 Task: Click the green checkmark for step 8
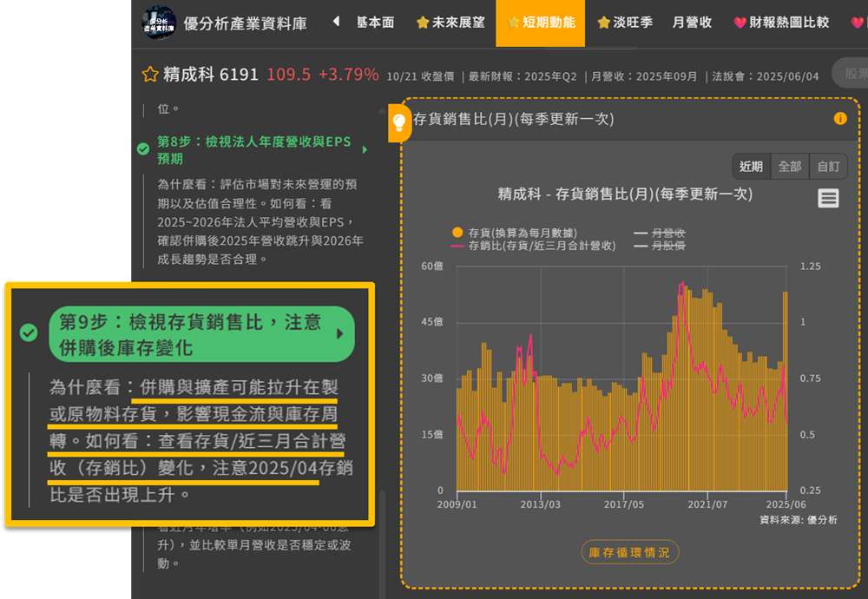(x=143, y=149)
